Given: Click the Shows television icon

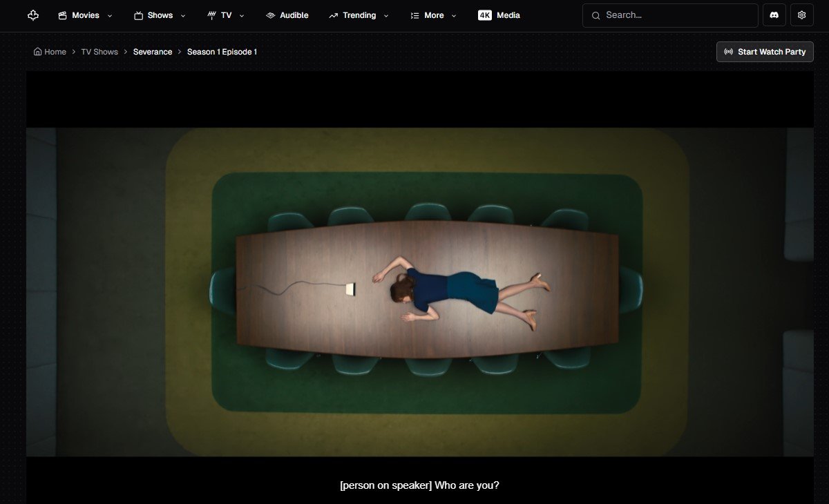Looking at the screenshot, I should pyautogui.click(x=139, y=15).
